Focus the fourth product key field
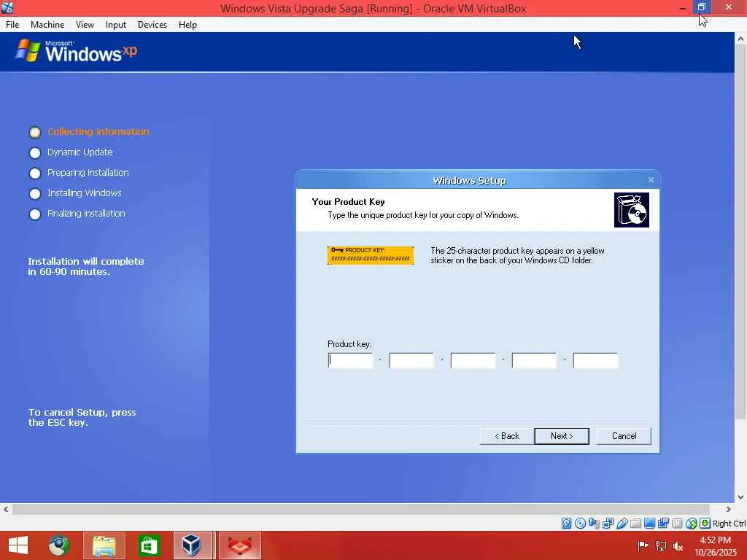The image size is (747, 560). tap(534, 360)
